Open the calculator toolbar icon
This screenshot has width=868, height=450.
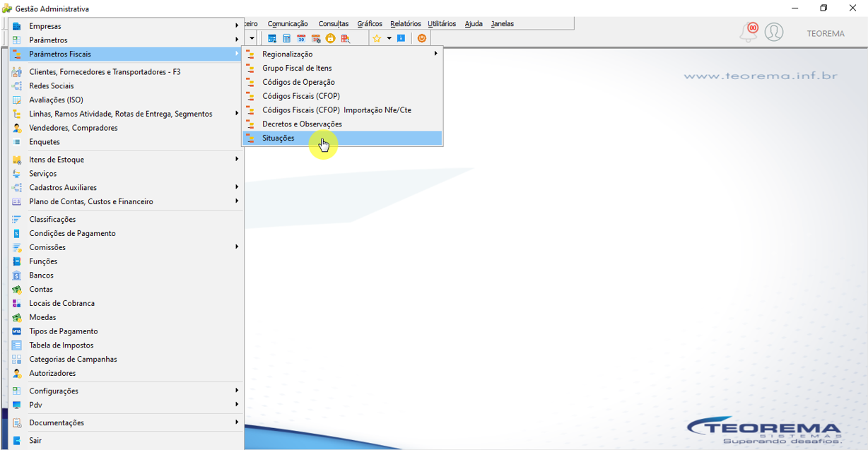pos(286,38)
